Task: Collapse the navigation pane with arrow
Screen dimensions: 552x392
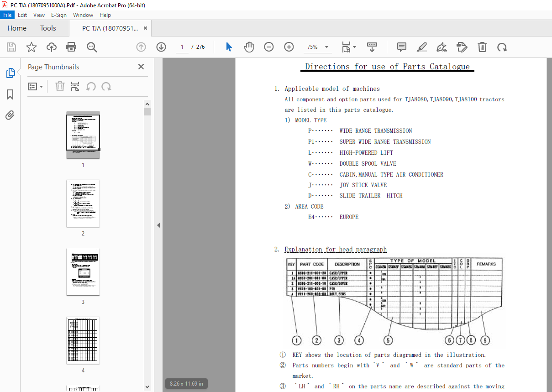Action: point(158,225)
